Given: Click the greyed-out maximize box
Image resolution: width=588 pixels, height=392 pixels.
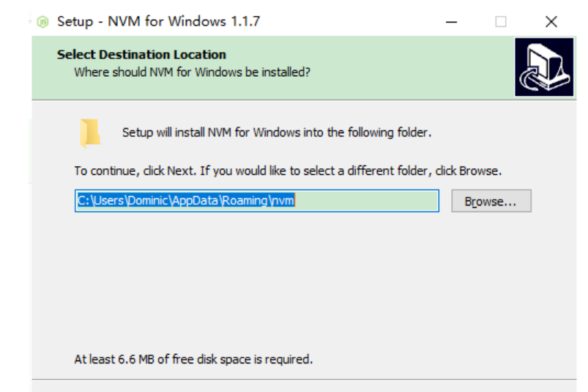Looking at the screenshot, I should pyautogui.click(x=501, y=21).
